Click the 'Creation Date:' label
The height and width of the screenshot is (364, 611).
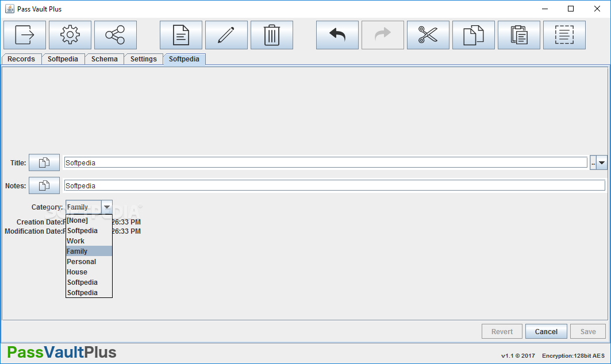coord(39,222)
